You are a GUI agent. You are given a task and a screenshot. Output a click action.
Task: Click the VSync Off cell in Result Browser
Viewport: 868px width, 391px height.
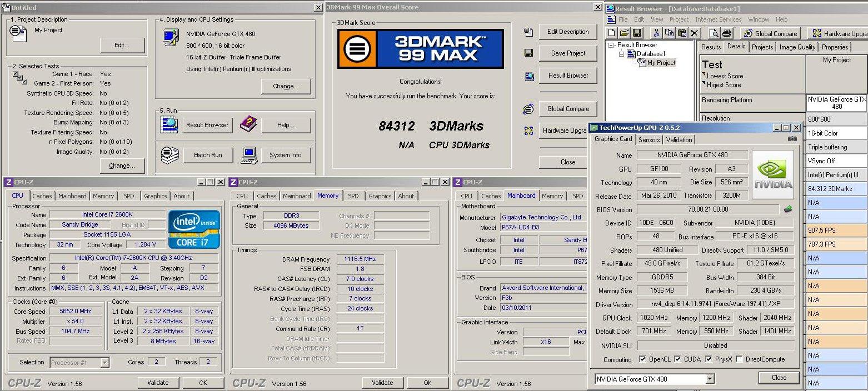pyautogui.click(x=837, y=161)
